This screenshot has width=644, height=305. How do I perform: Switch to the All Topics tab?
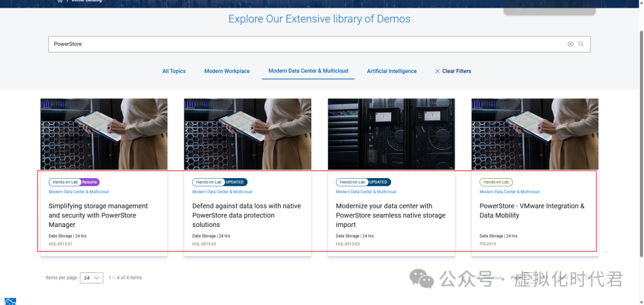174,71
